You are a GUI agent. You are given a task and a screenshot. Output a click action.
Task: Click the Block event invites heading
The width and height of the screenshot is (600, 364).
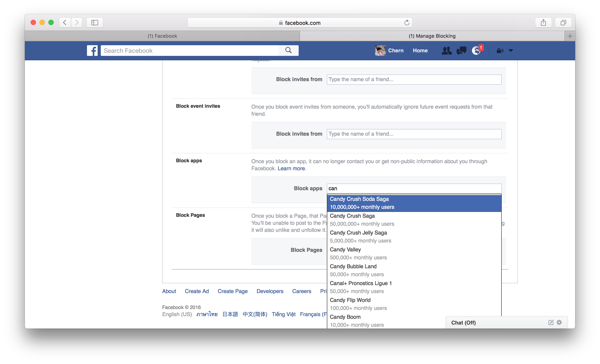tap(198, 106)
